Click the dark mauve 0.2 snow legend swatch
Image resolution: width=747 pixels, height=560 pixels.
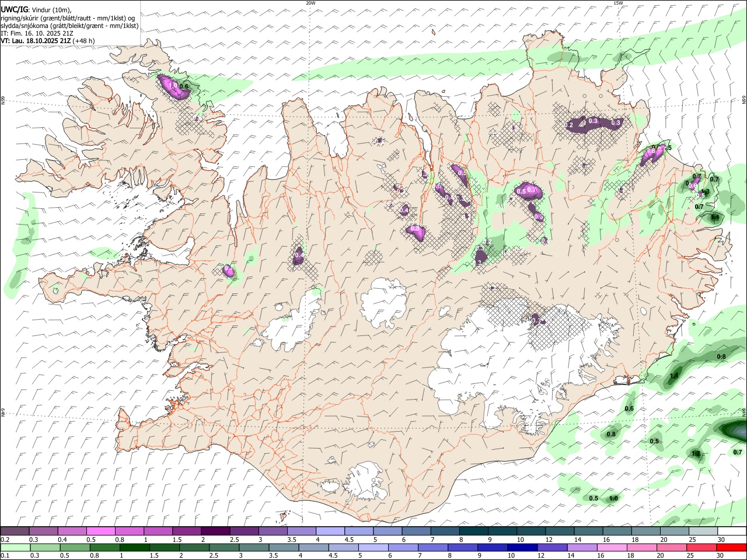pyautogui.click(x=15, y=531)
